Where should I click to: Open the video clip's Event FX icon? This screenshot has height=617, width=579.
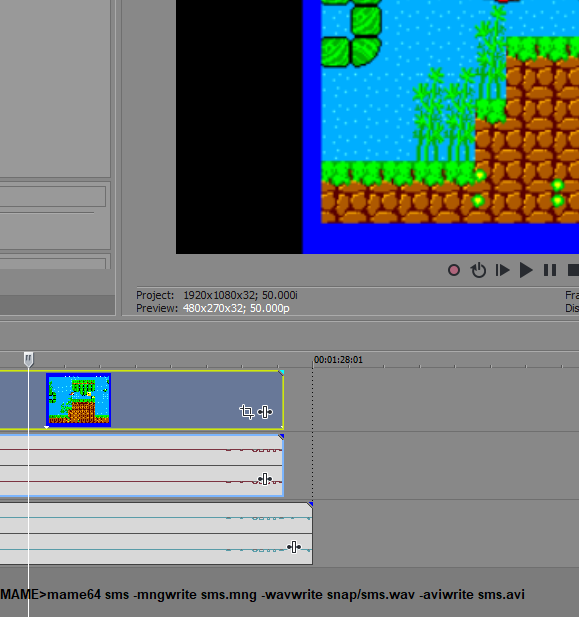265,412
